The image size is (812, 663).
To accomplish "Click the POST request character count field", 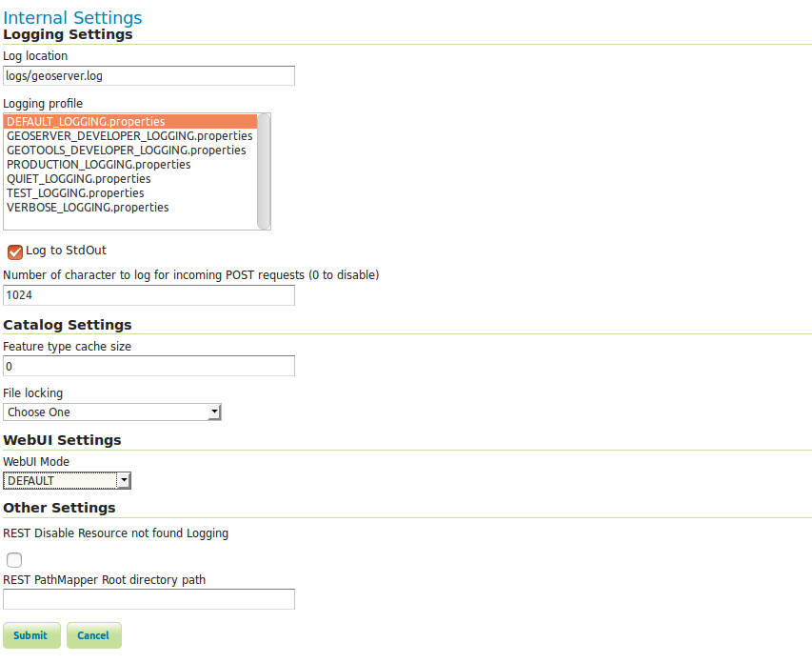I will click(149, 295).
